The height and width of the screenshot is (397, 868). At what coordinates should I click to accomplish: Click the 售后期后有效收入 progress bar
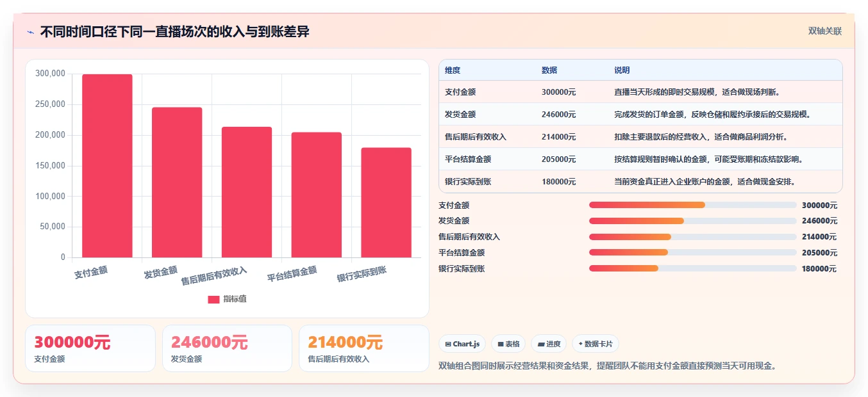(x=693, y=237)
